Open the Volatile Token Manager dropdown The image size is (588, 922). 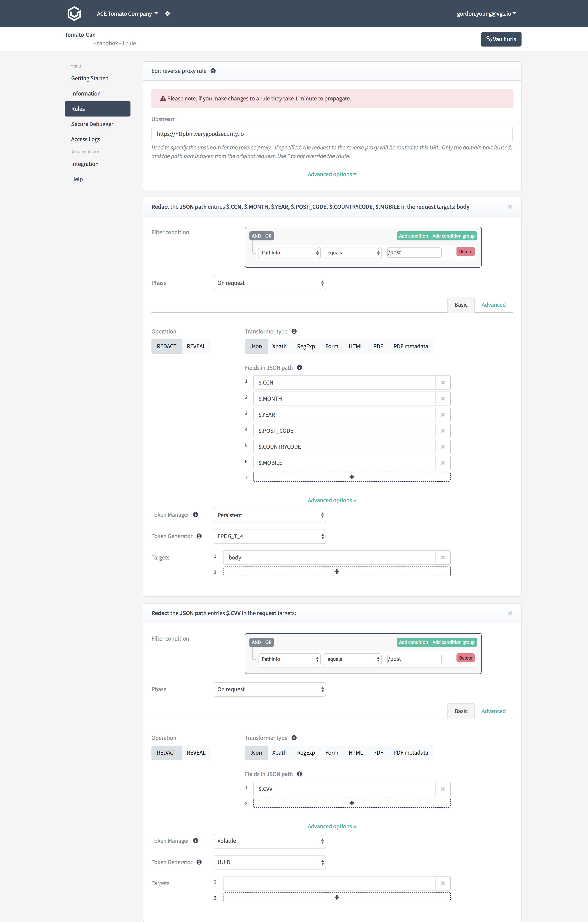point(269,841)
